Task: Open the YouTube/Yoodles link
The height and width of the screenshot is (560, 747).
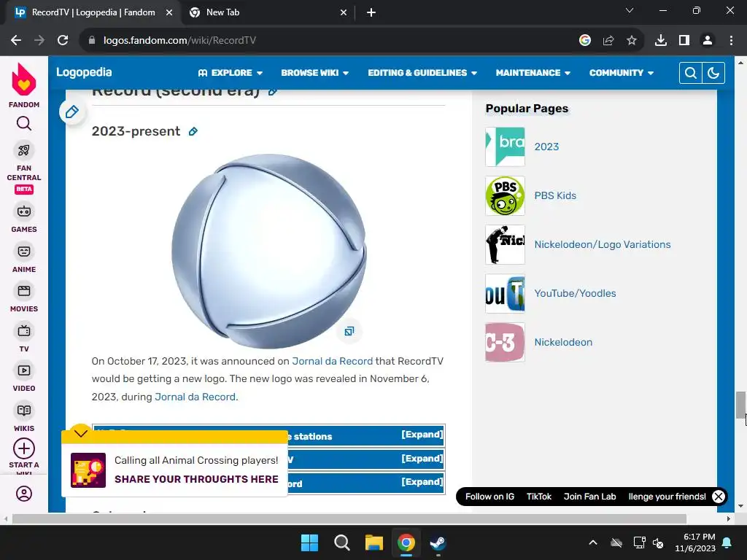Action: pyautogui.click(x=575, y=293)
